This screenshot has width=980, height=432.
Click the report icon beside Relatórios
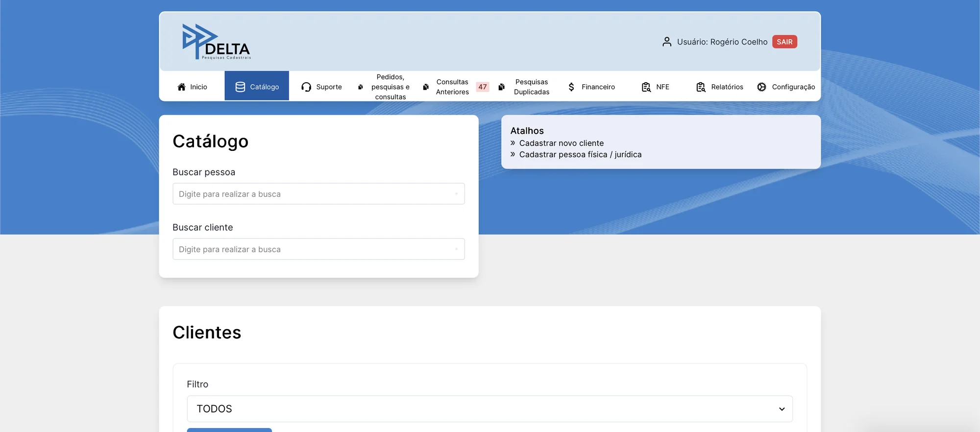coord(701,87)
